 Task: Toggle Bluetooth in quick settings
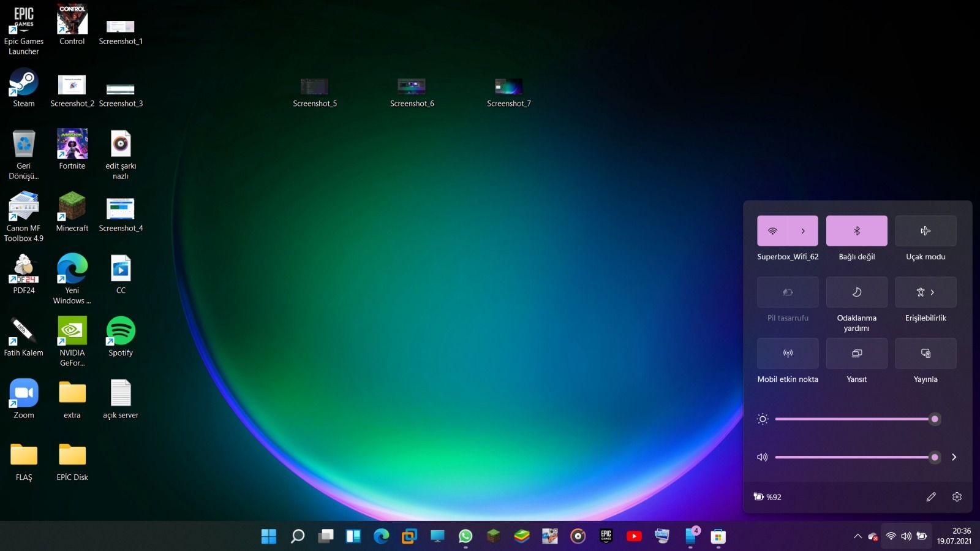[856, 231]
